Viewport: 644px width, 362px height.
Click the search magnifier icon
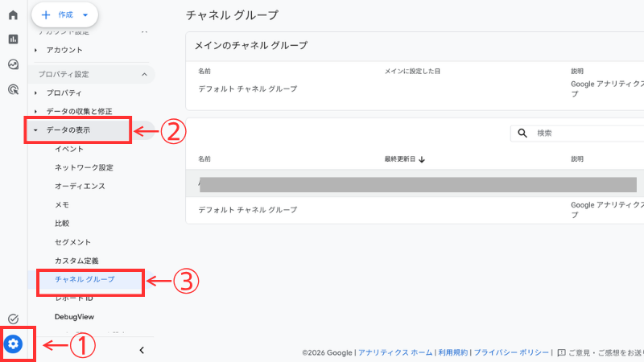tap(522, 133)
